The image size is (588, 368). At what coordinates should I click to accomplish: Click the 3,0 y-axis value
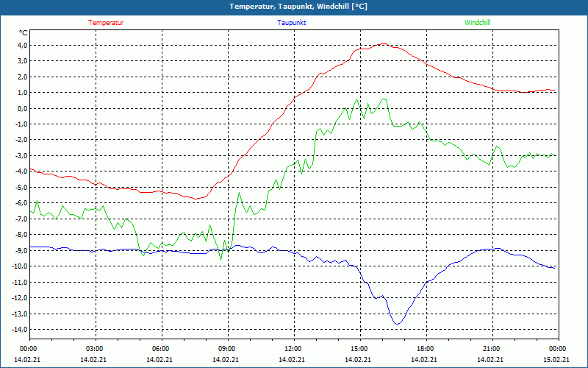[22, 61]
